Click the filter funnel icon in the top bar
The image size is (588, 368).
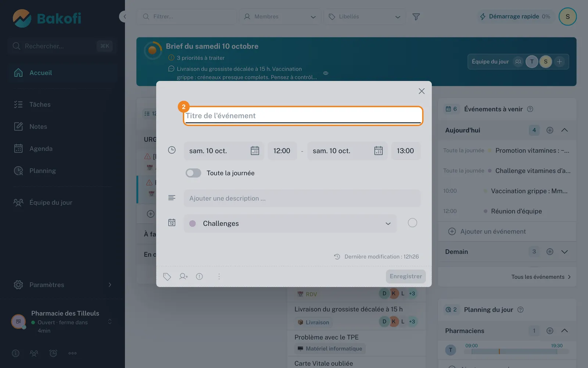click(416, 17)
